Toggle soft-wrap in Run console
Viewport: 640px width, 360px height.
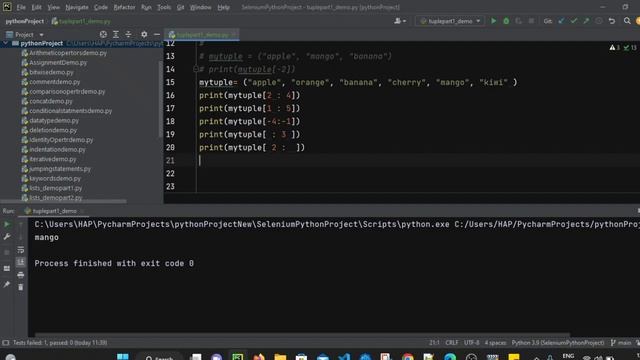click(x=20, y=250)
